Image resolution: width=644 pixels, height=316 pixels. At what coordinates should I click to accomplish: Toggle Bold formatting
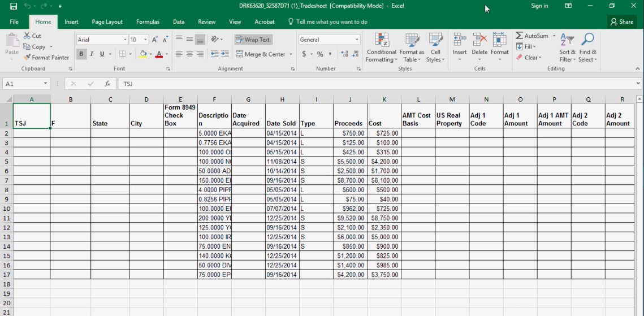pyautogui.click(x=81, y=54)
